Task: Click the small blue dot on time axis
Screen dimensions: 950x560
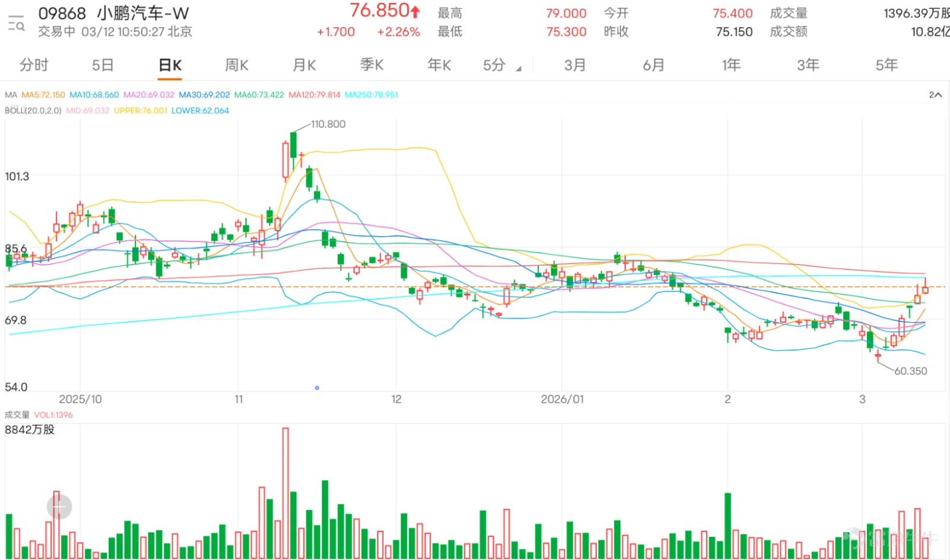Action: pos(317,388)
